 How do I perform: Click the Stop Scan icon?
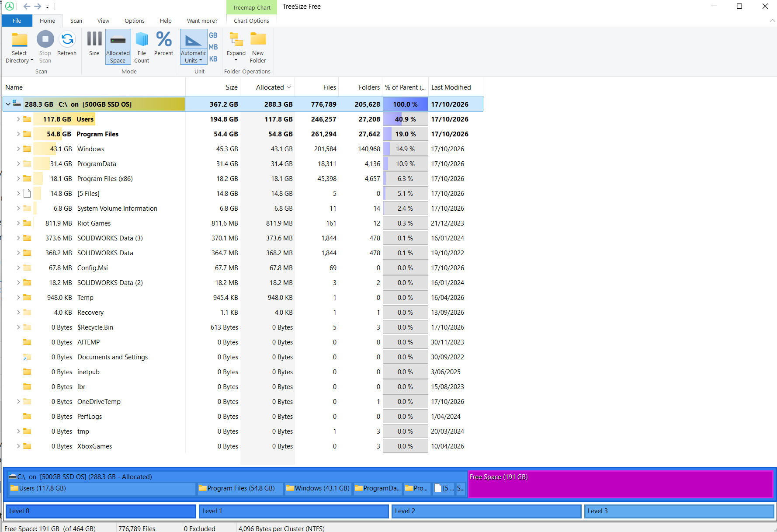tap(45, 39)
